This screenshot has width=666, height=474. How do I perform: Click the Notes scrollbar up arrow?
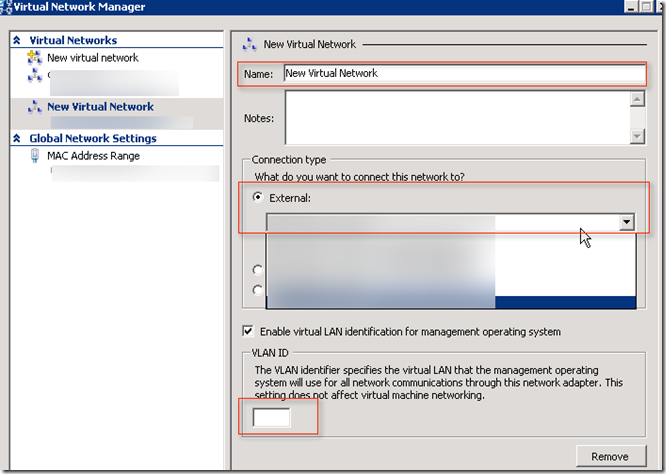(x=637, y=99)
